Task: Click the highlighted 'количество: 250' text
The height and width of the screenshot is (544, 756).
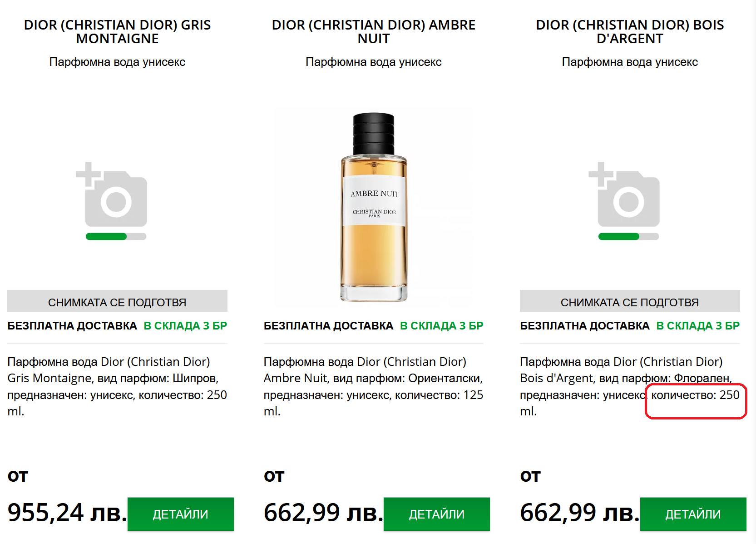Action: [695, 395]
